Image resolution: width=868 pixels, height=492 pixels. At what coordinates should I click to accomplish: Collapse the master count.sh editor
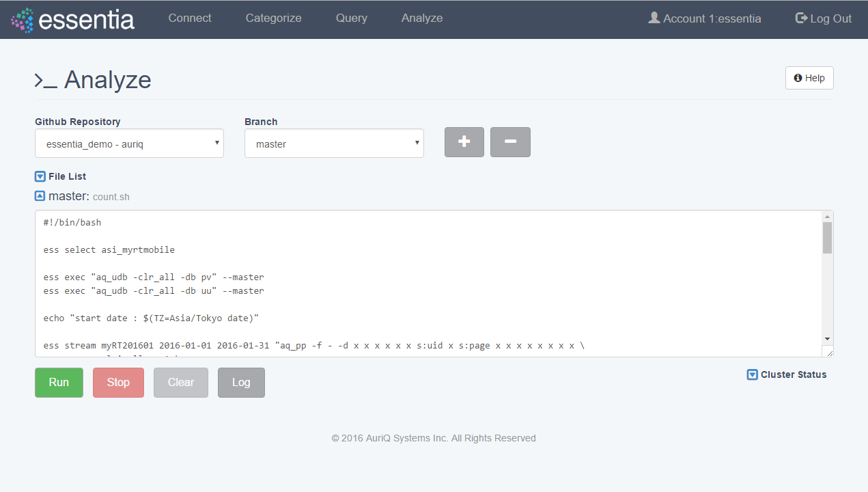tap(40, 196)
